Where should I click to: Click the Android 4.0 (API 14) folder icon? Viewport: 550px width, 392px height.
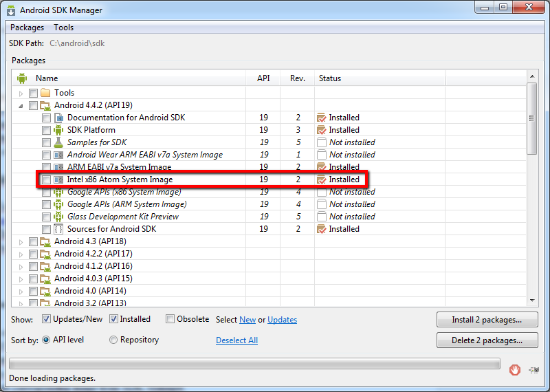45,291
